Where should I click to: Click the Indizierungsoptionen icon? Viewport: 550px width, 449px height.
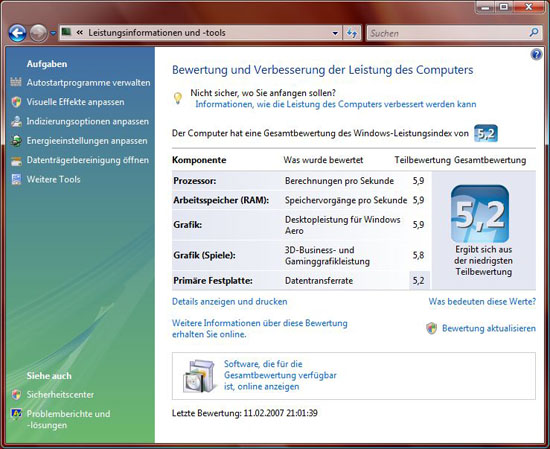(16, 121)
